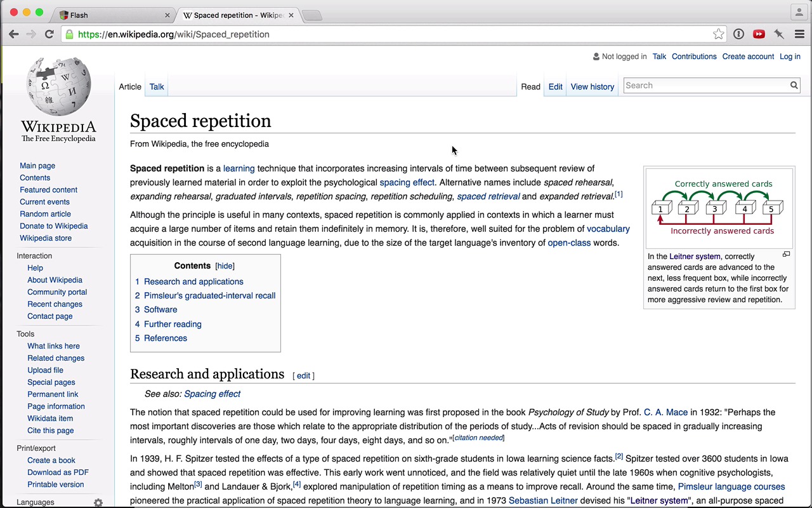This screenshot has width=812, height=508.
Task: Open a new browser tab
Action: (312, 15)
